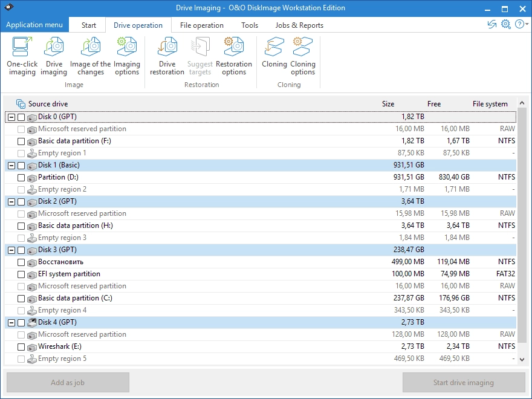Click Start drive imaging button
532x399 pixels.
464,382
